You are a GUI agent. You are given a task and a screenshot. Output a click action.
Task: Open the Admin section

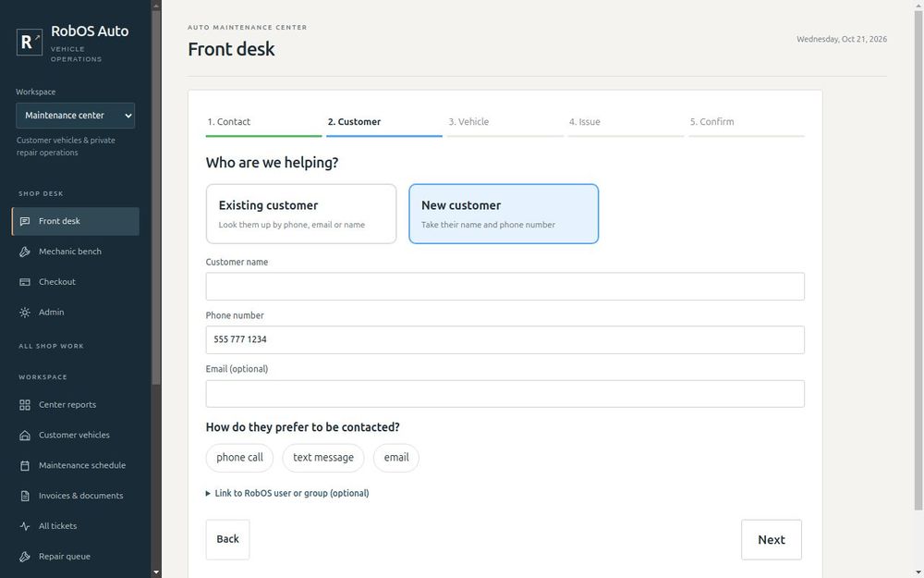coord(76,313)
